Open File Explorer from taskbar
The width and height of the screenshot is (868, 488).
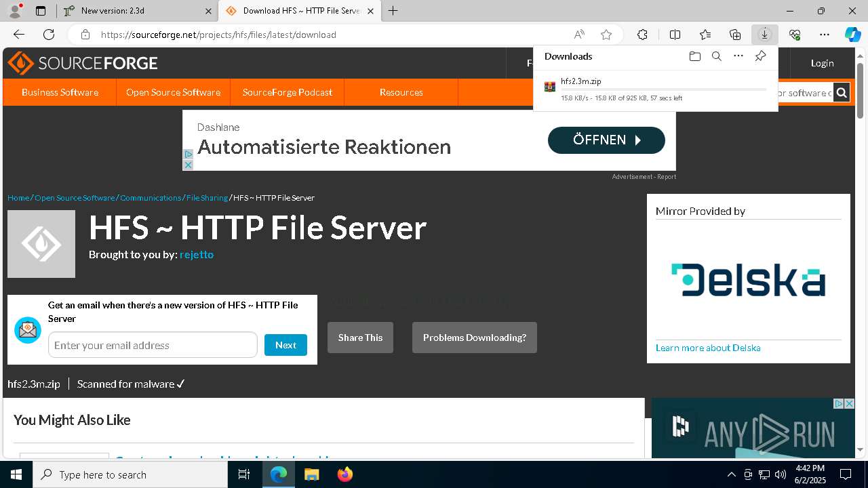coord(311,474)
